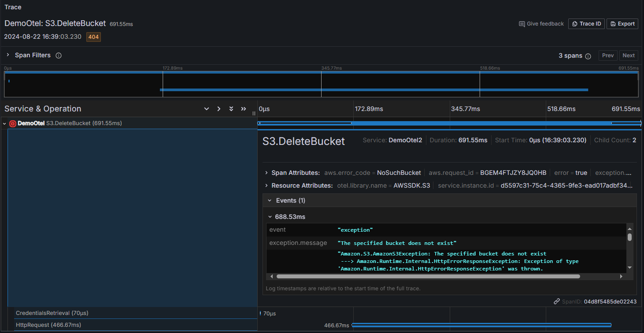Collapse one level with the right chevron
This screenshot has height=333, width=644.
pos(218,109)
